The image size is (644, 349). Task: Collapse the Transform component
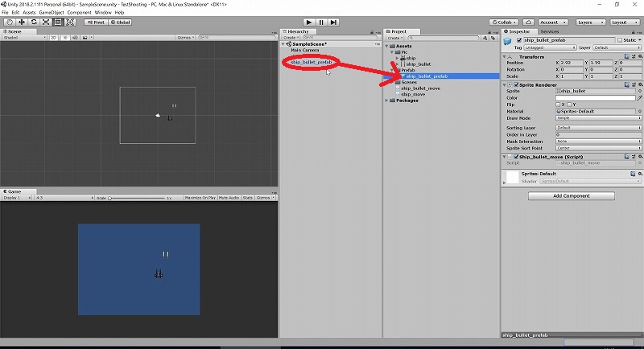tap(505, 56)
